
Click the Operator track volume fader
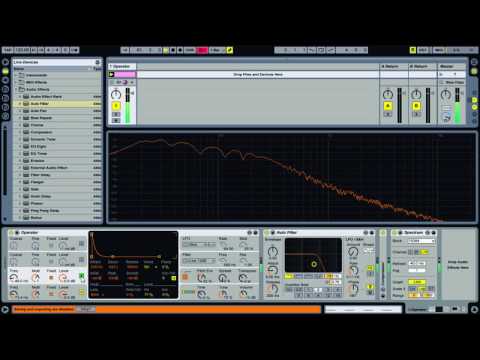[x=127, y=105]
